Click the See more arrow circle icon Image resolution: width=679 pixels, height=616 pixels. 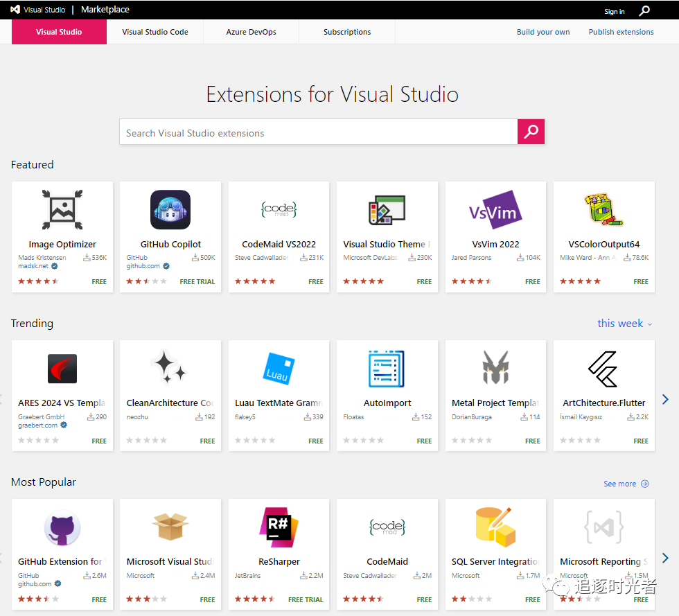pyautogui.click(x=645, y=484)
